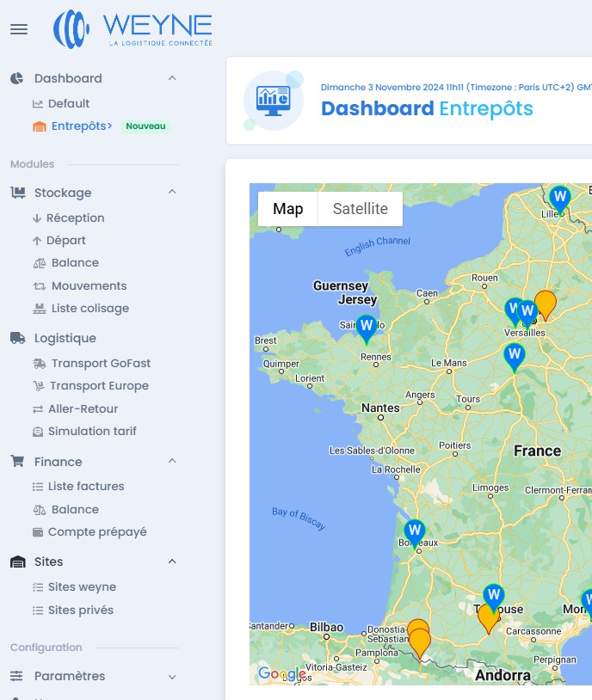Click the Finance Balance scale icon

coord(40,510)
